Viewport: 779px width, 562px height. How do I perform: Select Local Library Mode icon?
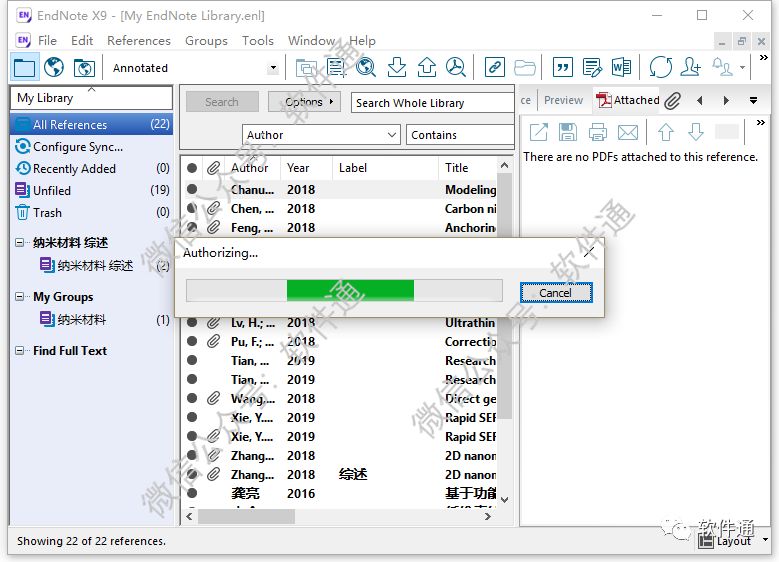[x=24, y=68]
